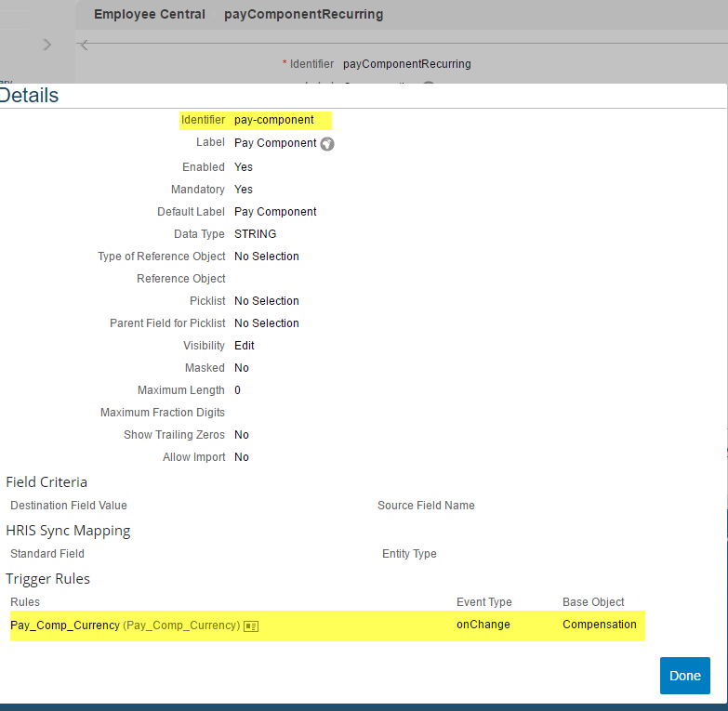
Task: Click 'Source Field Name' column header
Action: [426, 506]
